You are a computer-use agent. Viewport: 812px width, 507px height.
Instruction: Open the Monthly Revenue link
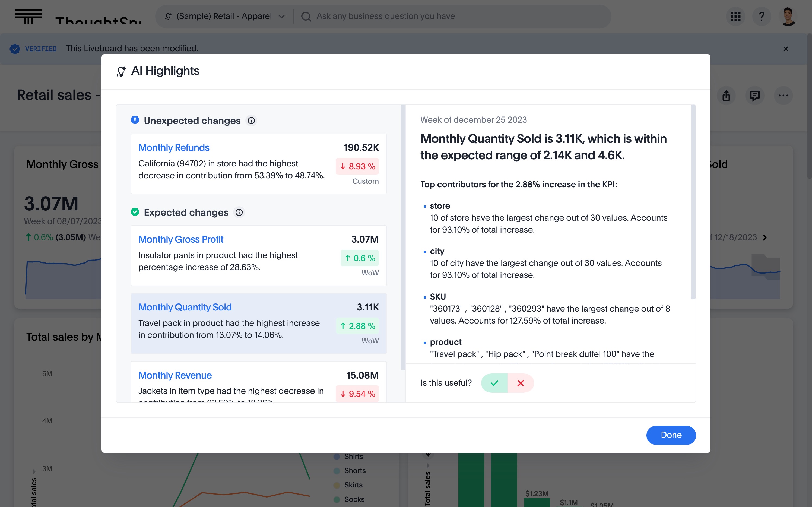click(175, 375)
